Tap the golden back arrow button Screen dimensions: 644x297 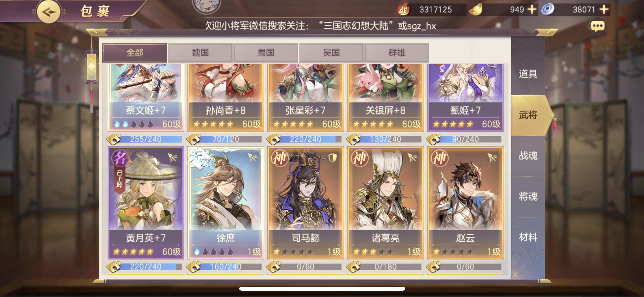pos(49,12)
